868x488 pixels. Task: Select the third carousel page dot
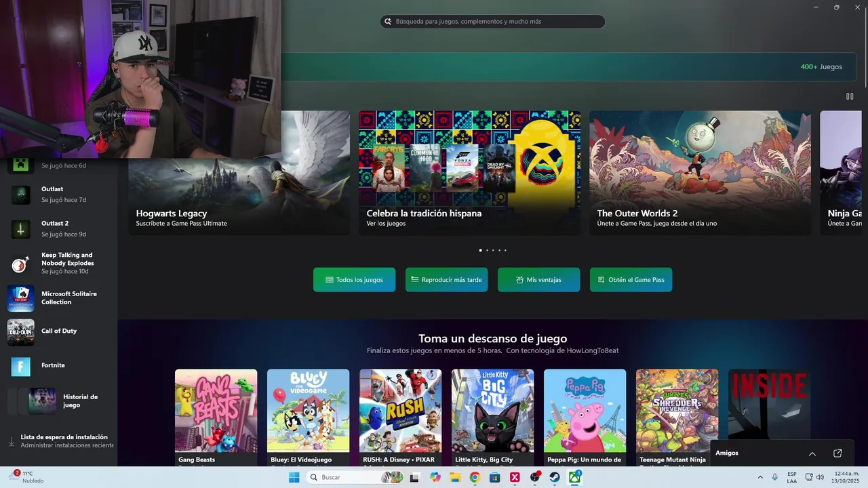[493, 250]
